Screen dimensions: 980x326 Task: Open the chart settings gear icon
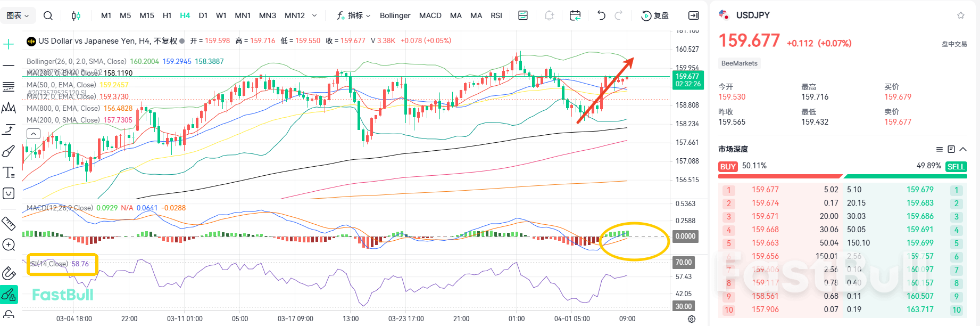pyautogui.click(x=692, y=319)
